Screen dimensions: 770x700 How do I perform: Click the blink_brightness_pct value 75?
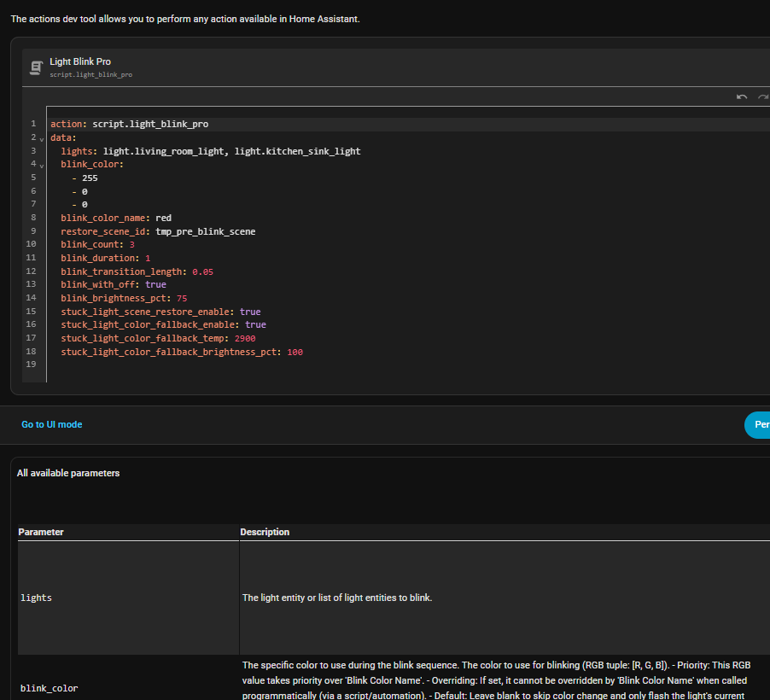[x=182, y=298]
